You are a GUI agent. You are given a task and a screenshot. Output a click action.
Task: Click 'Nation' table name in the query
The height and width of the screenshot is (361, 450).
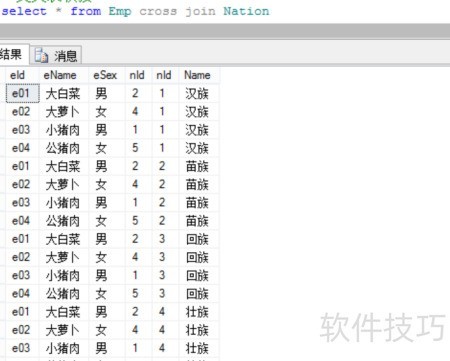(246, 11)
